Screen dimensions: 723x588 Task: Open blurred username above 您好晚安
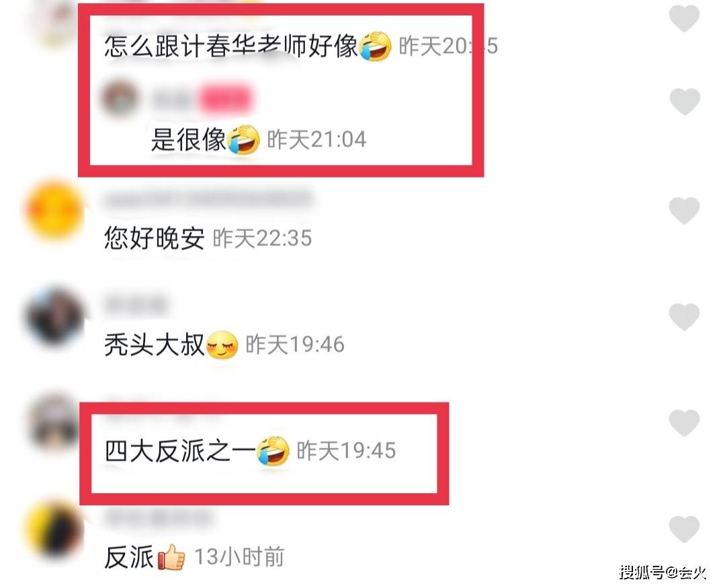coord(208,200)
